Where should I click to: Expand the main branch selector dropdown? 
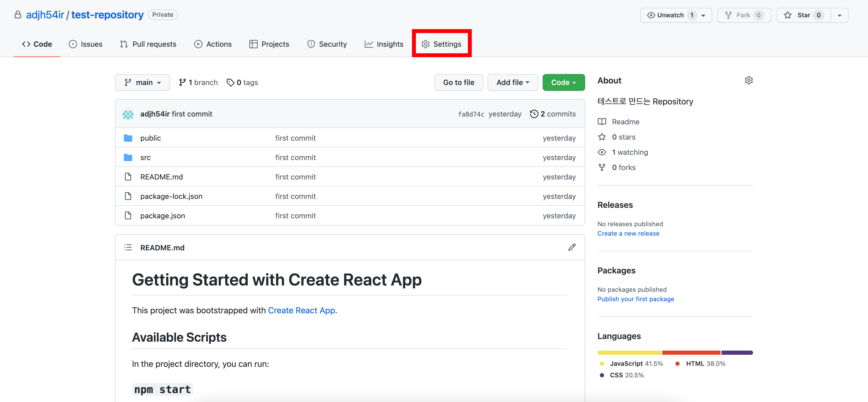pyautogui.click(x=142, y=83)
